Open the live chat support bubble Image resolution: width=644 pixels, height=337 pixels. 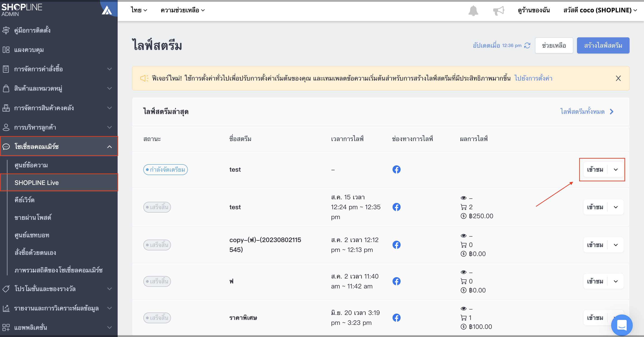622,325
